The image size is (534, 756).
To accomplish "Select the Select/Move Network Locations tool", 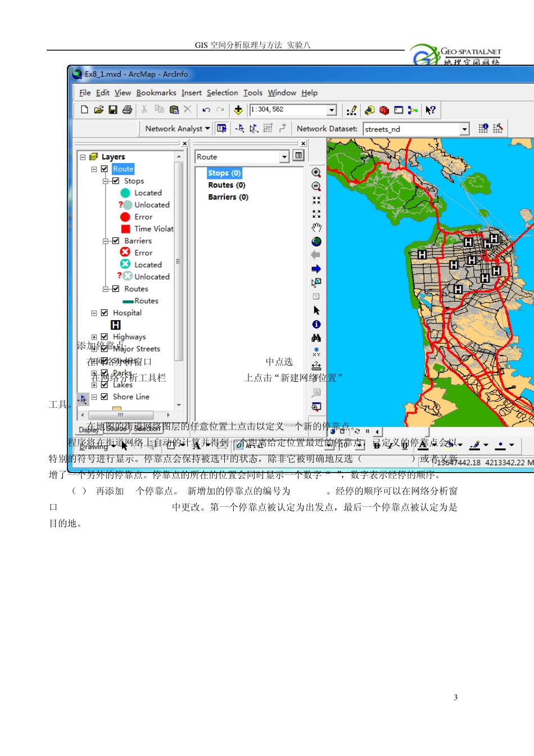I will 254,128.
